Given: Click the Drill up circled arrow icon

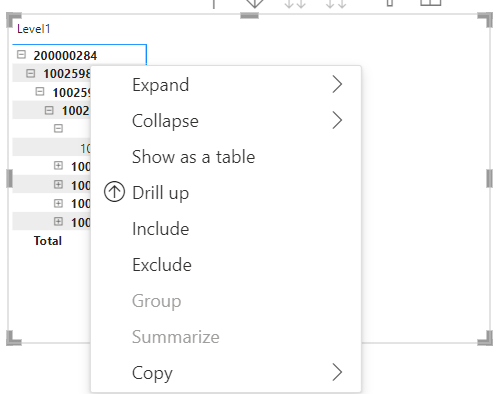Looking at the screenshot, I should (114, 192).
